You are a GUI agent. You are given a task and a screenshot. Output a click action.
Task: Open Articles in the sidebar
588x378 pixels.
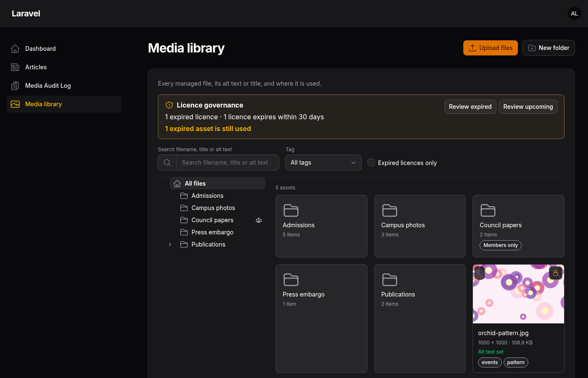64,67
